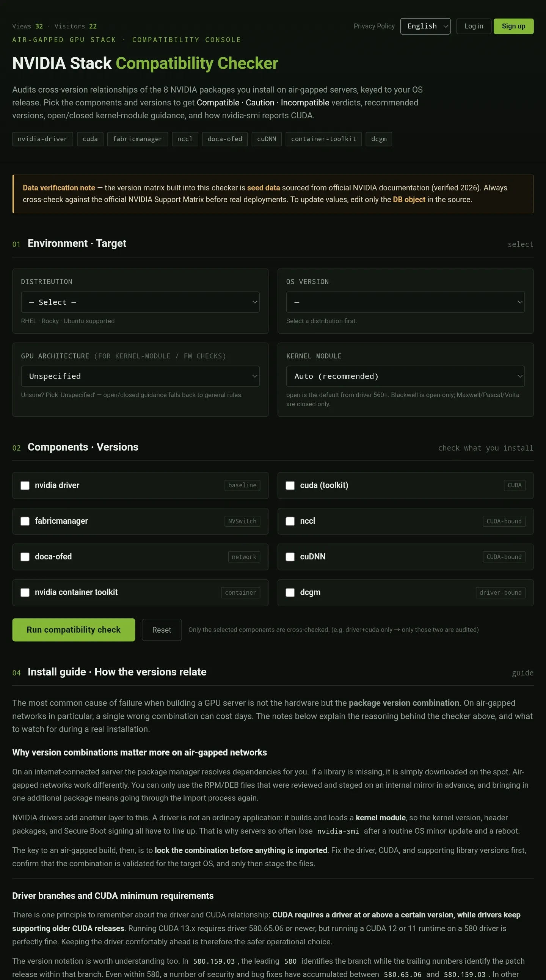Click the doca-ofed tag chip

tap(225, 139)
